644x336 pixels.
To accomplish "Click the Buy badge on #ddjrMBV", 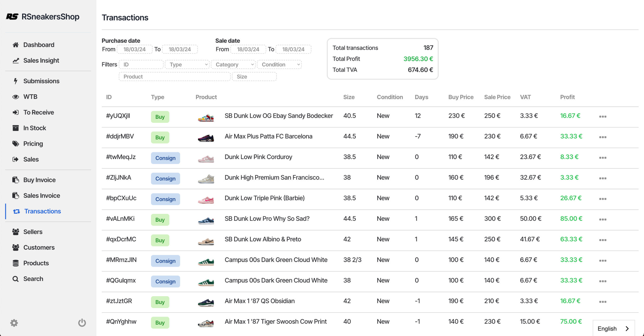I will click(x=160, y=137).
